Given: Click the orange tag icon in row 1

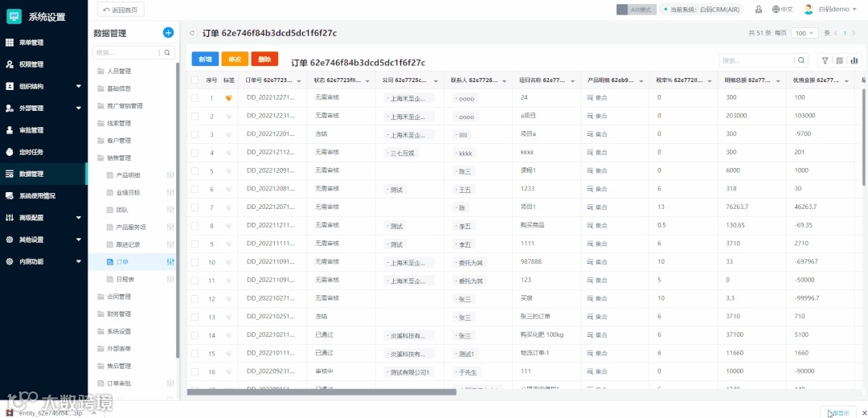Looking at the screenshot, I should (x=228, y=98).
